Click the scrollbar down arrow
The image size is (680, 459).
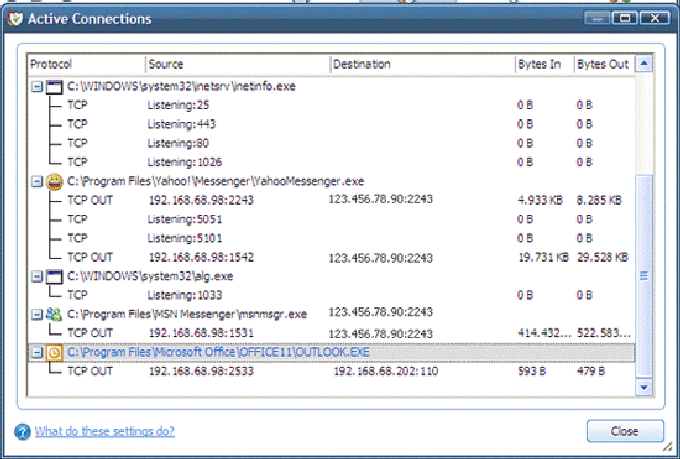(644, 387)
